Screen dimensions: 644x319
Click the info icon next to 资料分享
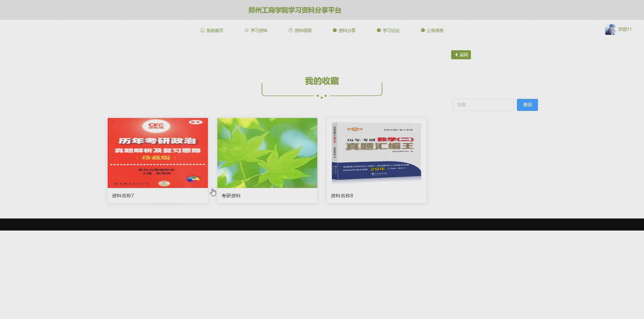pos(334,30)
